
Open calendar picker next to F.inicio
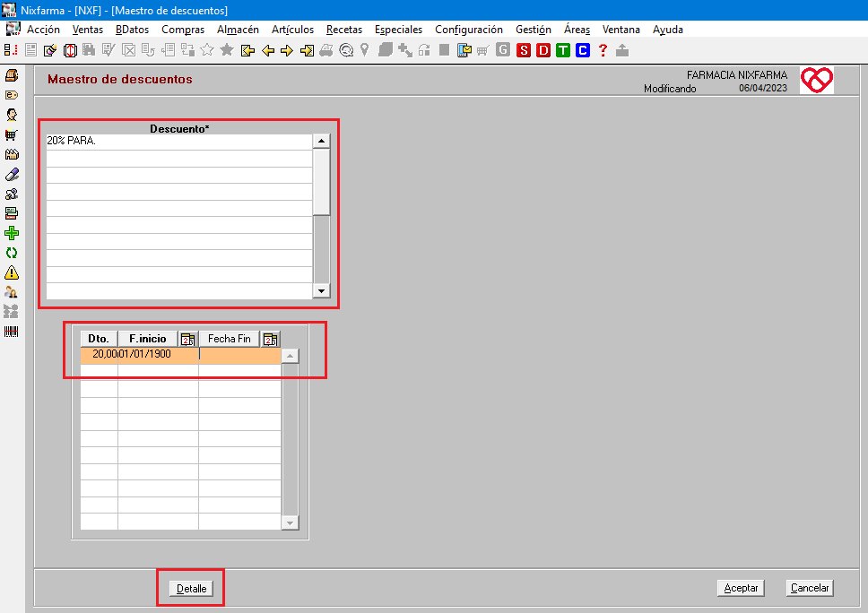(x=187, y=339)
